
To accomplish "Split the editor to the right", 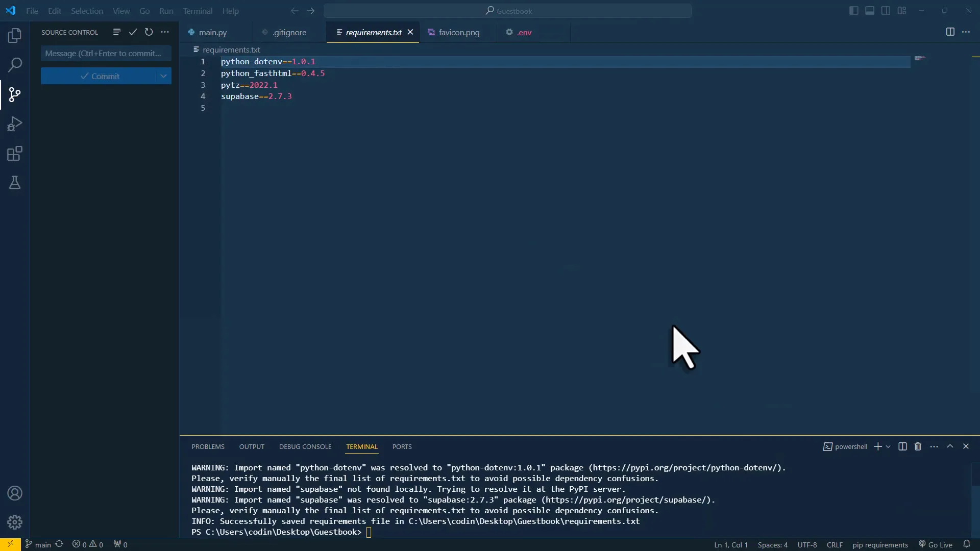I will click(950, 32).
